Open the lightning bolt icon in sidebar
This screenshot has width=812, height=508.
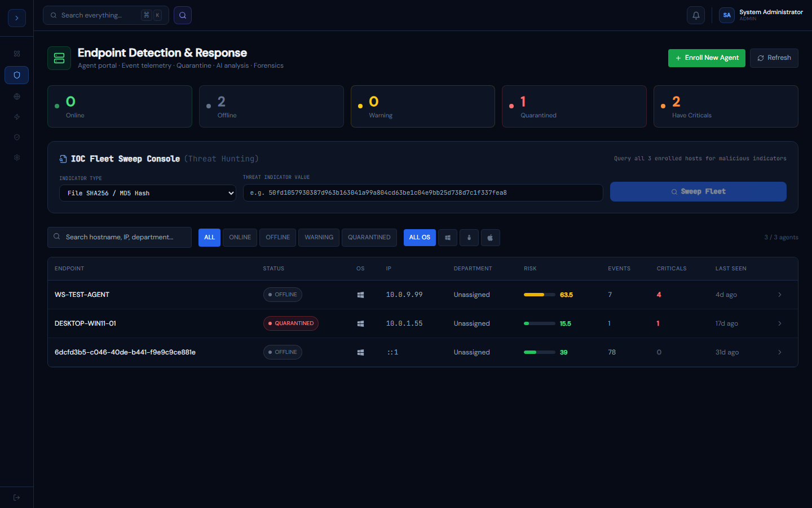coord(17,117)
